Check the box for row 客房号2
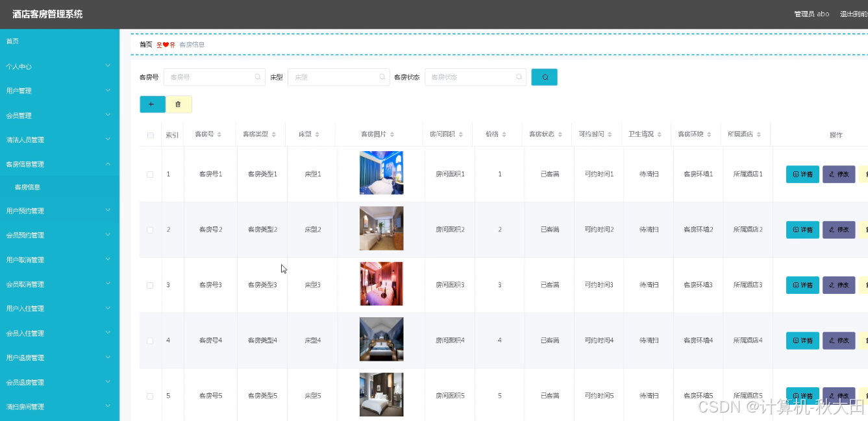The image size is (868, 421). coord(150,230)
